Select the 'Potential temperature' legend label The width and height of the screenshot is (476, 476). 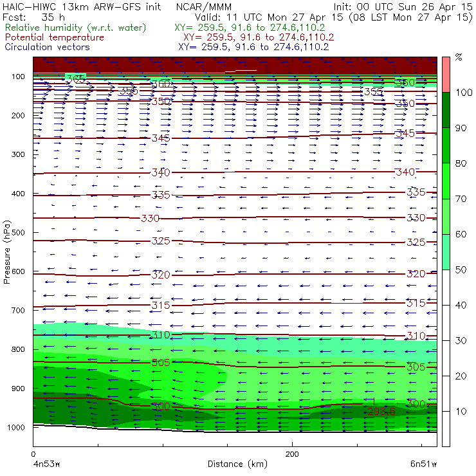pyautogui.click(x=54, y=37)
